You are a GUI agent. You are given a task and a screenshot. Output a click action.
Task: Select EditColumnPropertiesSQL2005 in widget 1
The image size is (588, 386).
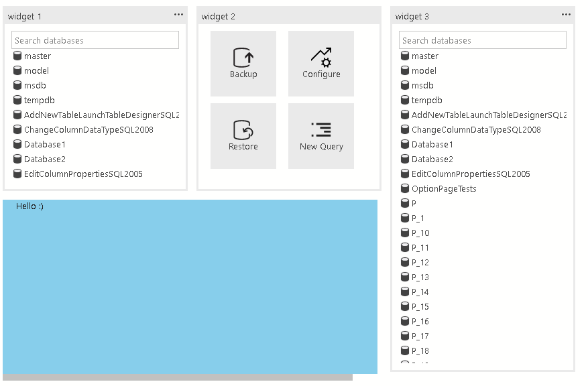click(x=83, y=174)
